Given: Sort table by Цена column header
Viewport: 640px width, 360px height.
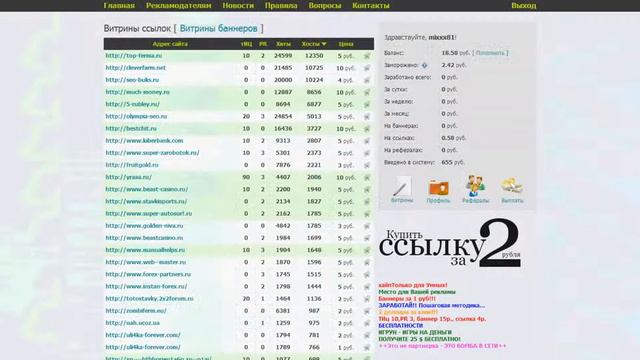Looking at the screenshot, I should [x=346, y=44].
